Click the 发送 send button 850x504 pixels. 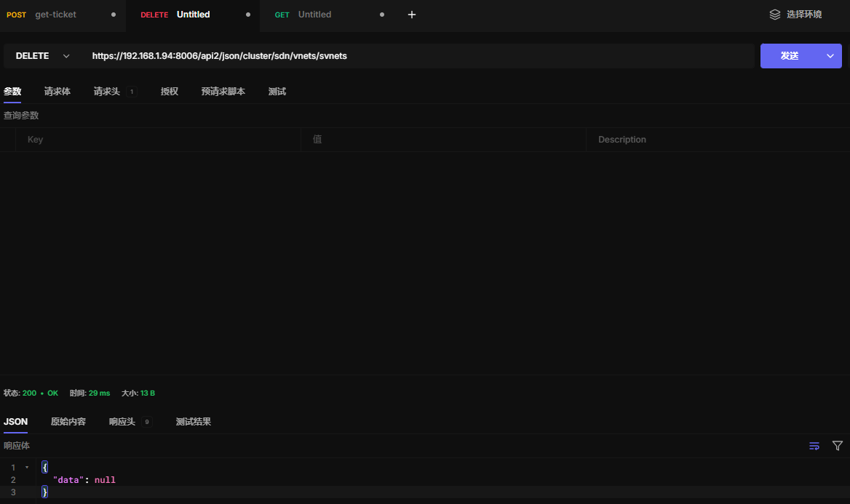[790, 56]
